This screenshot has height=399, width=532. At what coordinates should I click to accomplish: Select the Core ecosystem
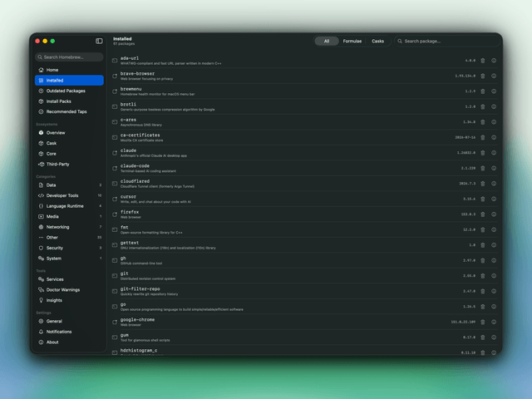coord(69,154)
